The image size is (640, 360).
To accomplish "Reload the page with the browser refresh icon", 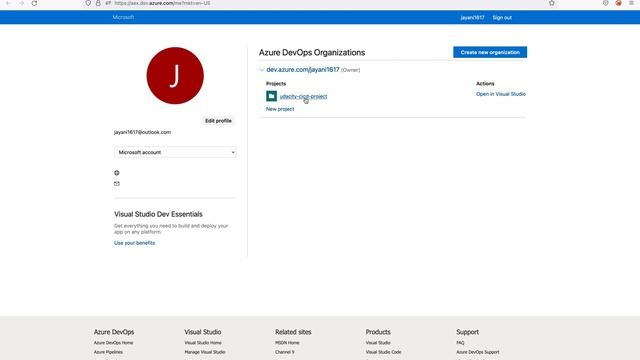I will [34, 3].
